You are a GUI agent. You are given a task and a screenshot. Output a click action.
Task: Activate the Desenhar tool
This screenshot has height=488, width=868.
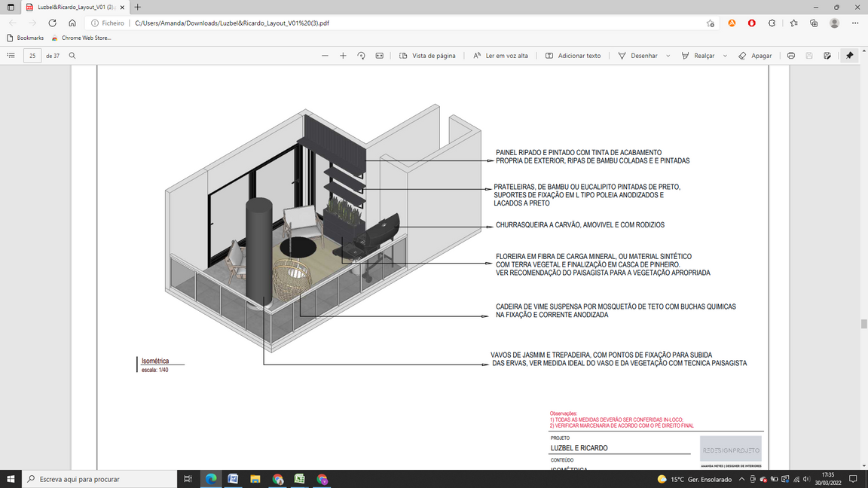(x=637, y=55)
